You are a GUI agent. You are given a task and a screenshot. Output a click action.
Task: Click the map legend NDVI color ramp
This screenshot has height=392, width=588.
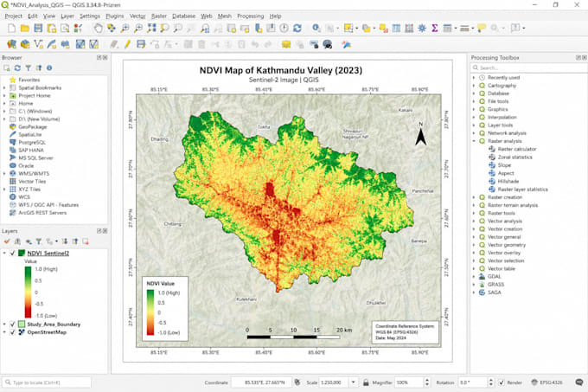[150, 312]
